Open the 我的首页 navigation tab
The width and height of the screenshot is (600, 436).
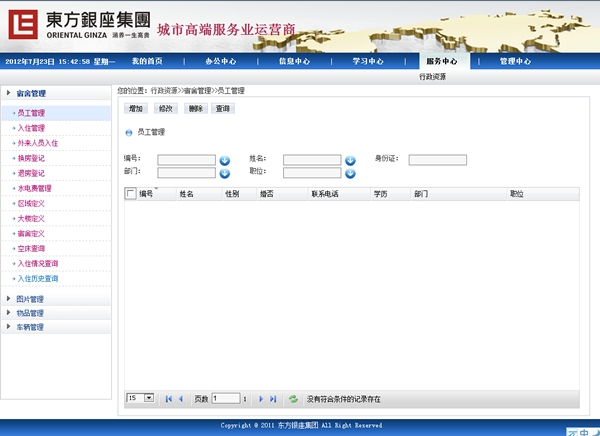[147, 61]
